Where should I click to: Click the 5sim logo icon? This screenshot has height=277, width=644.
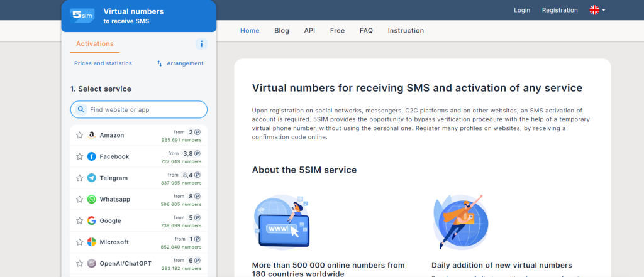pos(82,16)
